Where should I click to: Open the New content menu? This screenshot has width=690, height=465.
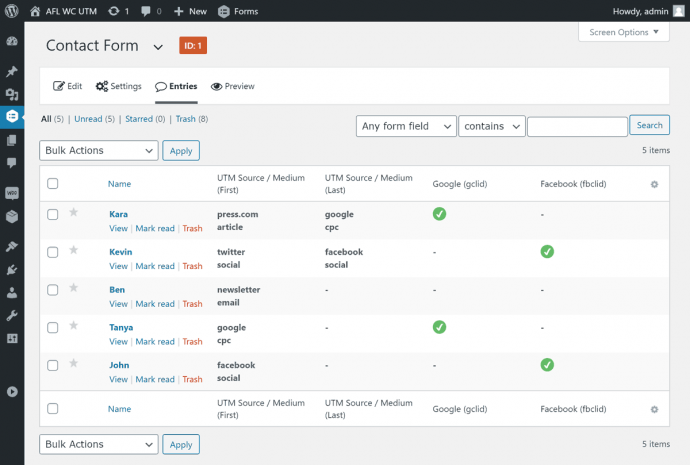pos(190,11)
